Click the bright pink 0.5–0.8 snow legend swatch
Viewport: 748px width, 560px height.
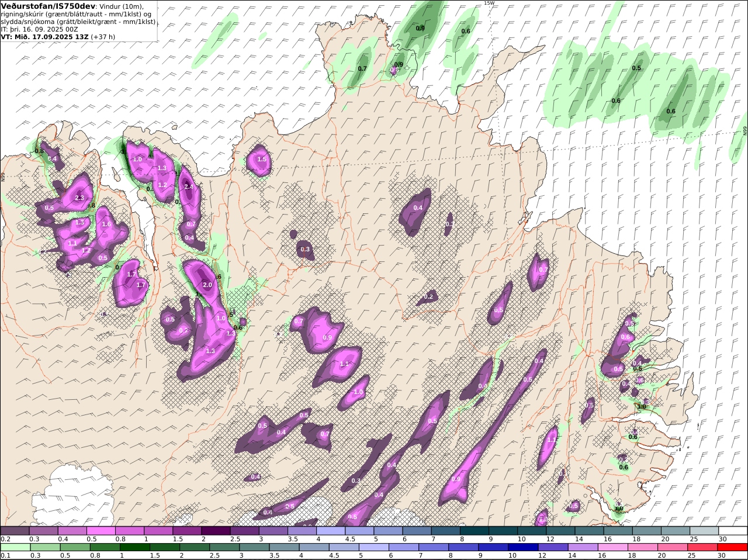(x=101, y=531)
